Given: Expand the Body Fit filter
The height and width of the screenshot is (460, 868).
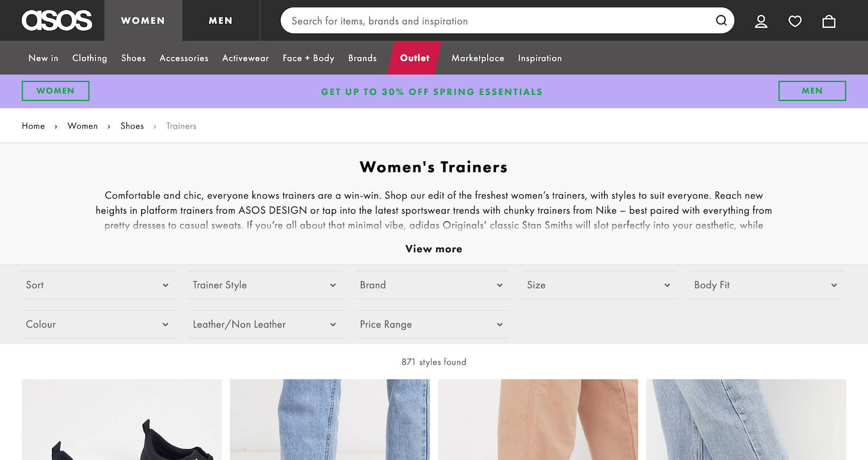Looking at the screenshot, I should coord(767,285).
